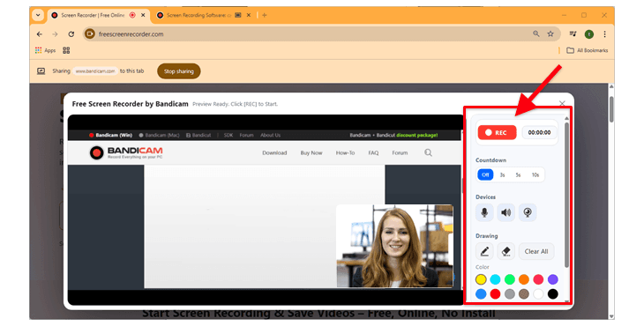This screenshot has height=326, width=644.
Task: Select the eraser drawing tool
Action: tap(506, 251)
